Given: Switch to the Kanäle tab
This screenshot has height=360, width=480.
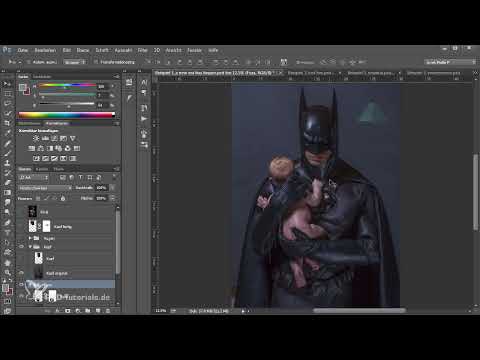Looking at the screenshot, I should 42,169.
